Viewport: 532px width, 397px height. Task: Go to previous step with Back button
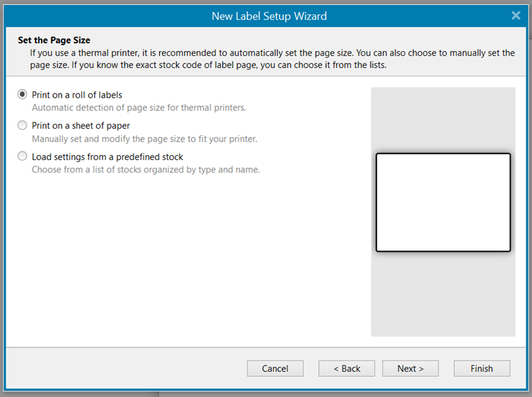[346, 369]
